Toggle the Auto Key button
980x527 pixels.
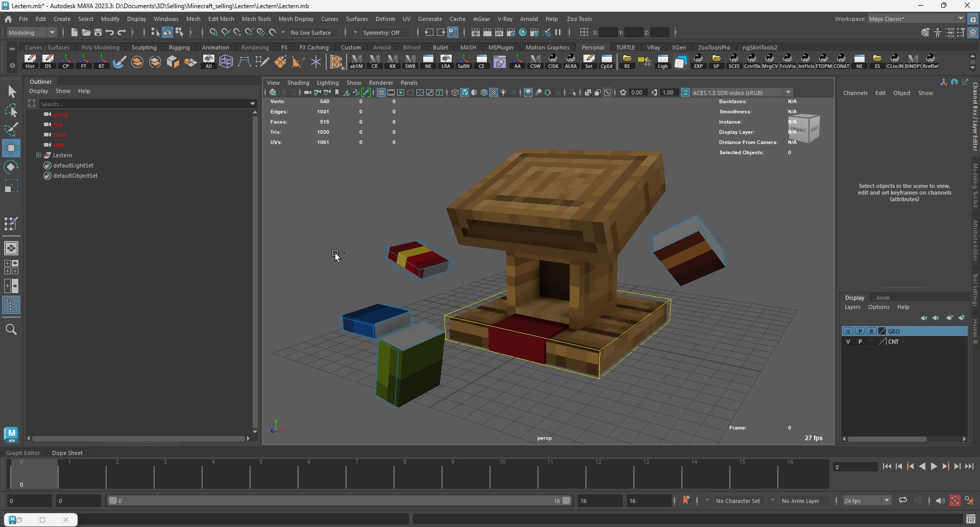click(955, 500)
